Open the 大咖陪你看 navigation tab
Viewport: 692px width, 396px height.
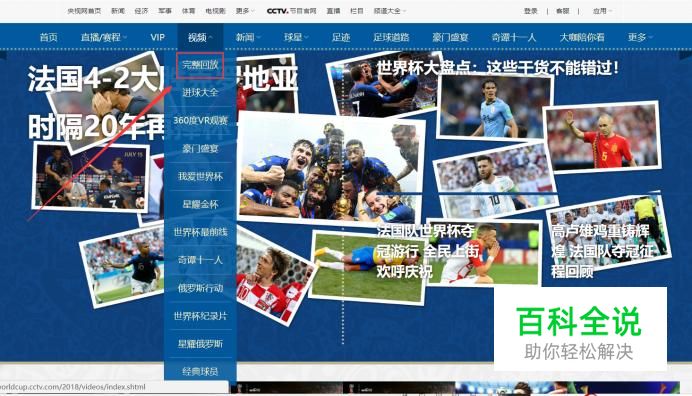point(582,37)
